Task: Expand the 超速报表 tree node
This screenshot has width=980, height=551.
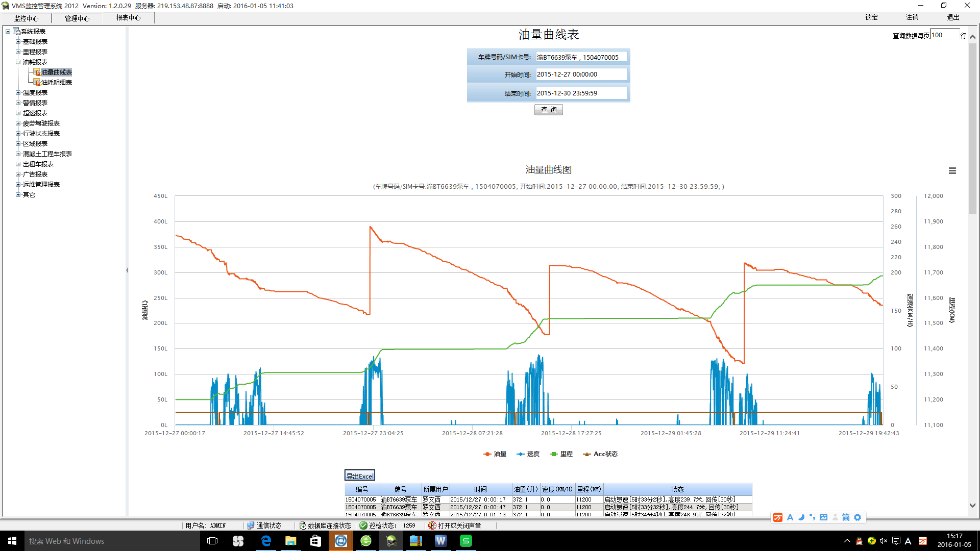Action: point(18,113)
